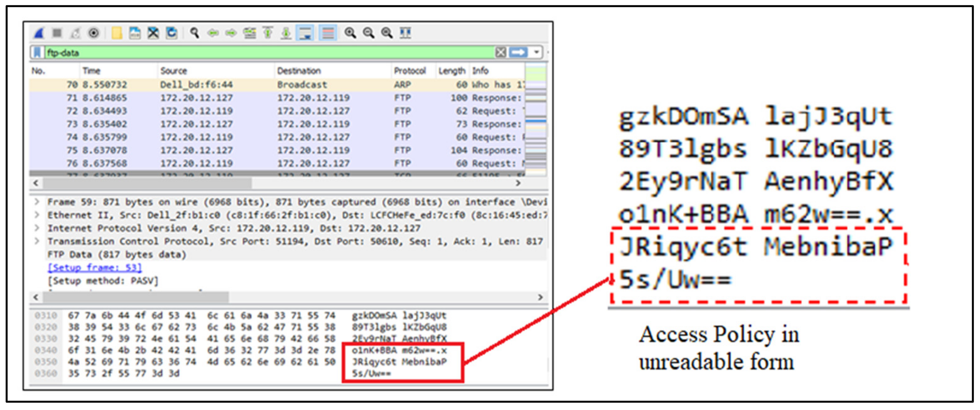This screenshot has width=980, height=410.
Task: Open capture options gear icon
Action: [93, 33]
